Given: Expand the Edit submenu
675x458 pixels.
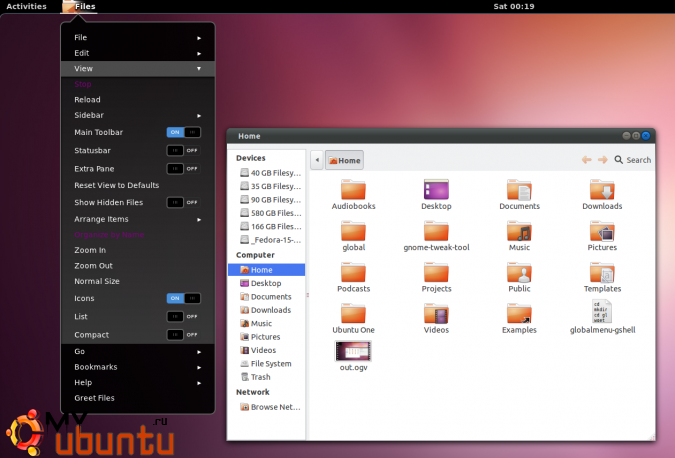Looking at the screenshot, I should pos(138,53).
